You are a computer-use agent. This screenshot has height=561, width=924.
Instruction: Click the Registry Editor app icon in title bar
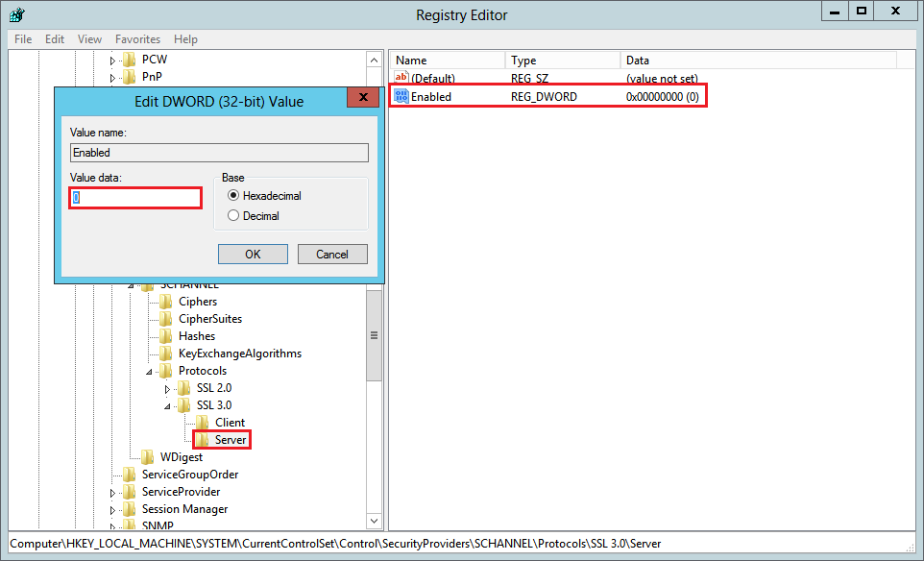point(16,14)
